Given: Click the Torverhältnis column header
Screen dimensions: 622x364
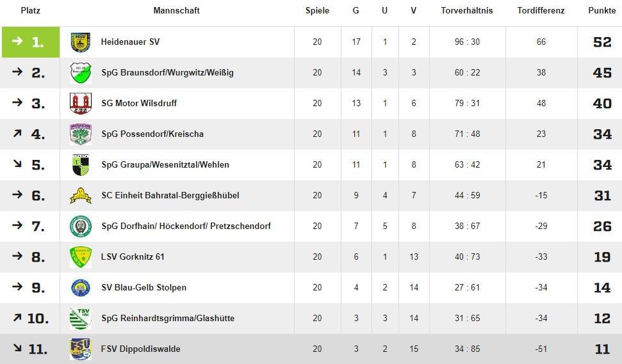Looking at the screenshot, I should pos(466,11).
